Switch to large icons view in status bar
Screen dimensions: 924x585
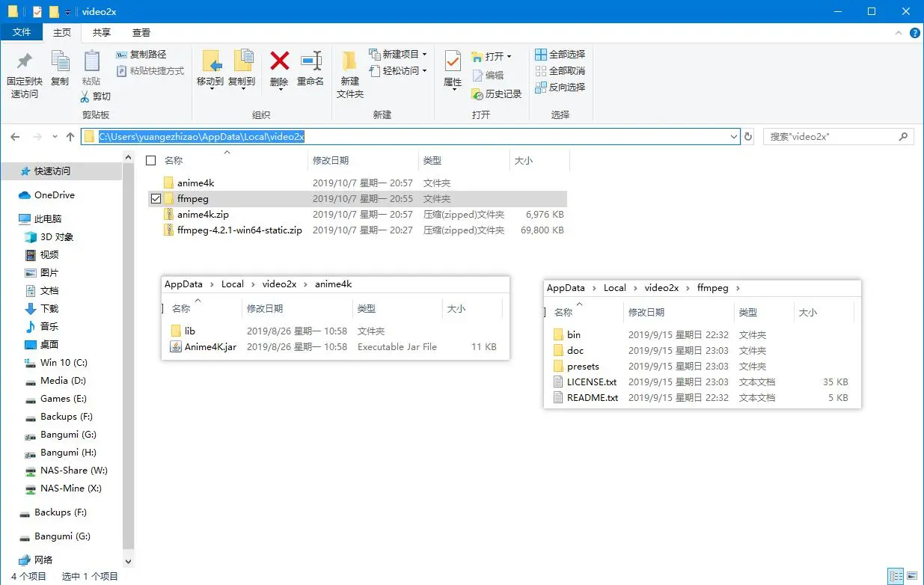point(911,576)
